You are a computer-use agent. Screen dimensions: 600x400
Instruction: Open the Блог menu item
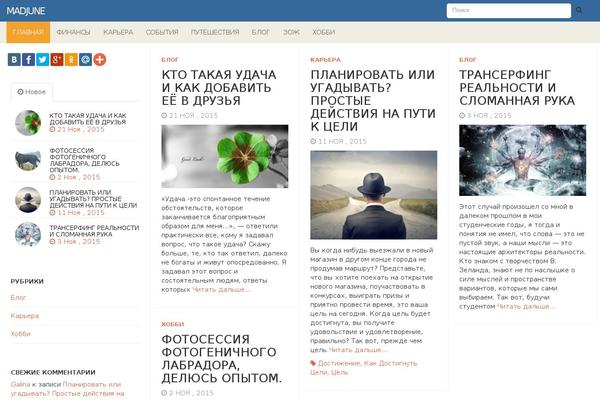tap(261, 32)
